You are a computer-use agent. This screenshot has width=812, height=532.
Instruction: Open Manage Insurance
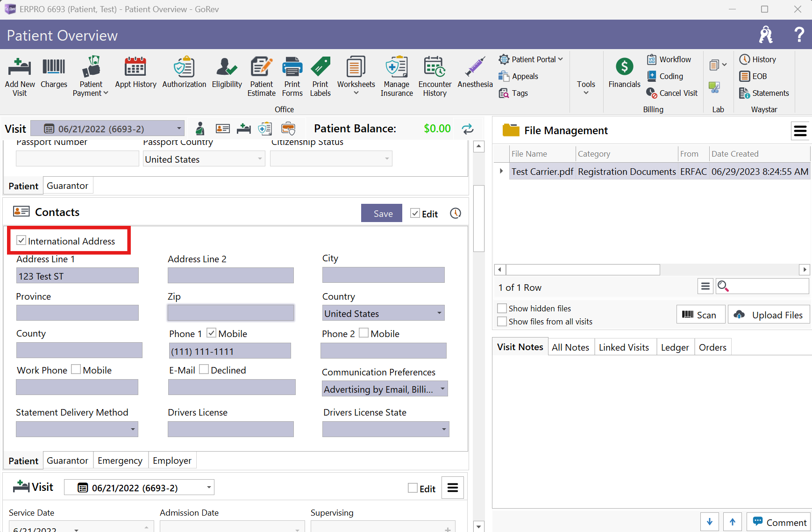coord(397,76)
